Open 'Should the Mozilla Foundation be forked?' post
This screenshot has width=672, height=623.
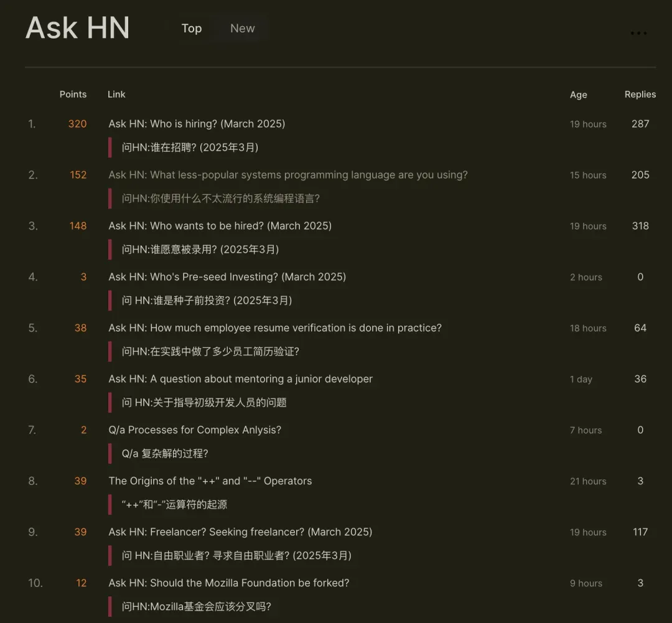pyautogui.click(x=228, y=583)
